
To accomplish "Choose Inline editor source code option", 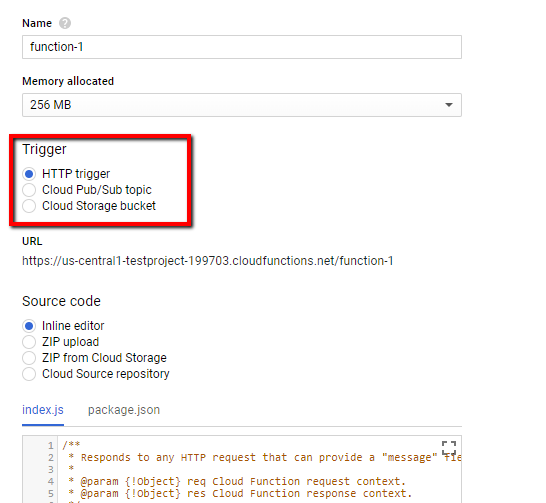I will 29,326.
